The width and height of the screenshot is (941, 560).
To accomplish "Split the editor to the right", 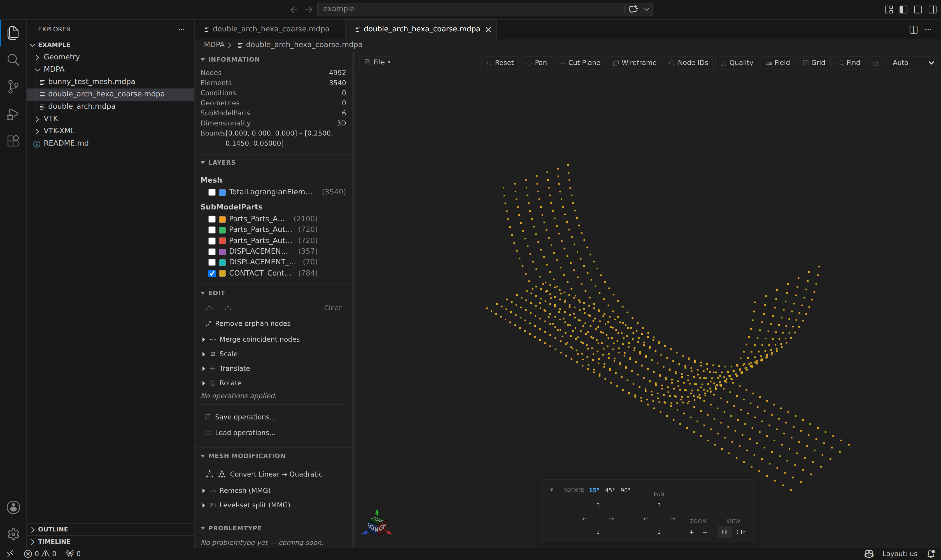I will coord(914,29).
